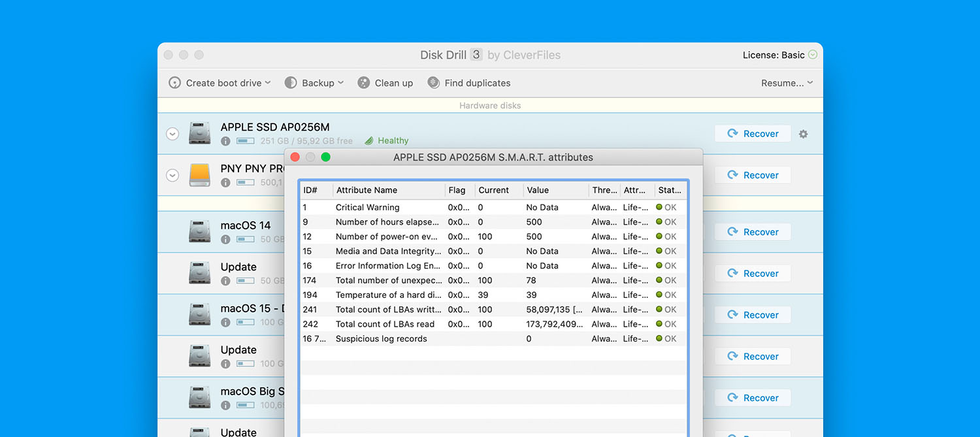The image size is (980, 437).
Task: Click the macOS 15 storage usage bar
Action: coord(246,323)
